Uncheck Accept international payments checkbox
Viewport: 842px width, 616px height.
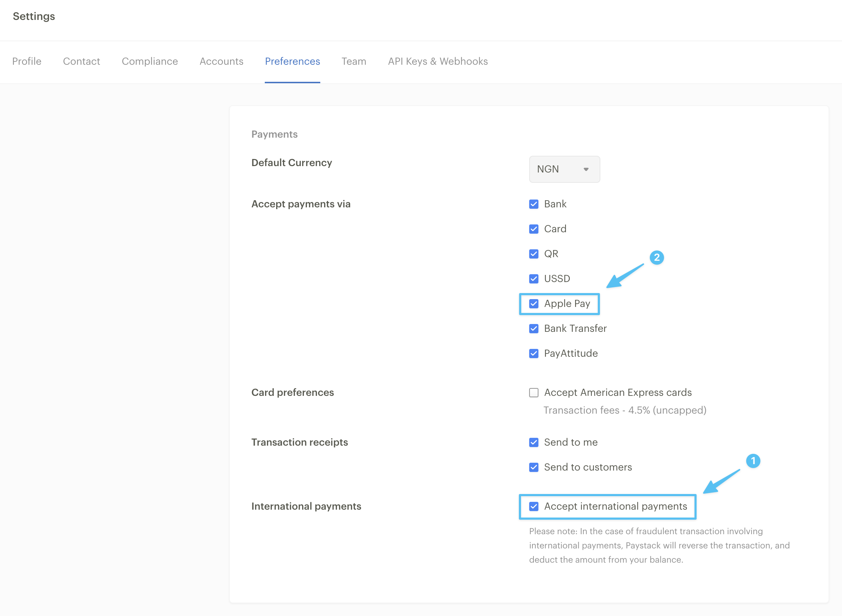click(x=533, y=506)
